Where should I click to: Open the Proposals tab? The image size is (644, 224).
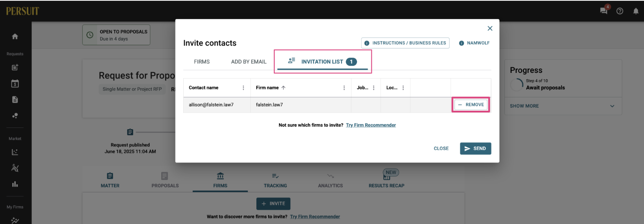coord(165,180)
